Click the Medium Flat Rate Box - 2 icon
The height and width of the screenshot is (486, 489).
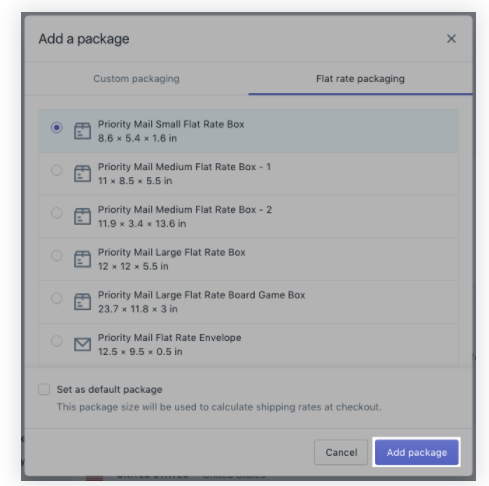point(82,216)
